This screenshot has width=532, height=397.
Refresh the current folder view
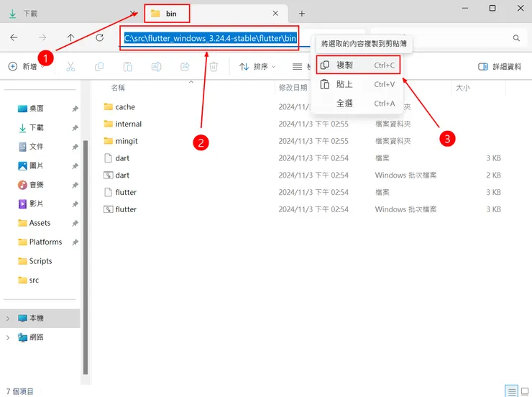[x=99, y=37]
